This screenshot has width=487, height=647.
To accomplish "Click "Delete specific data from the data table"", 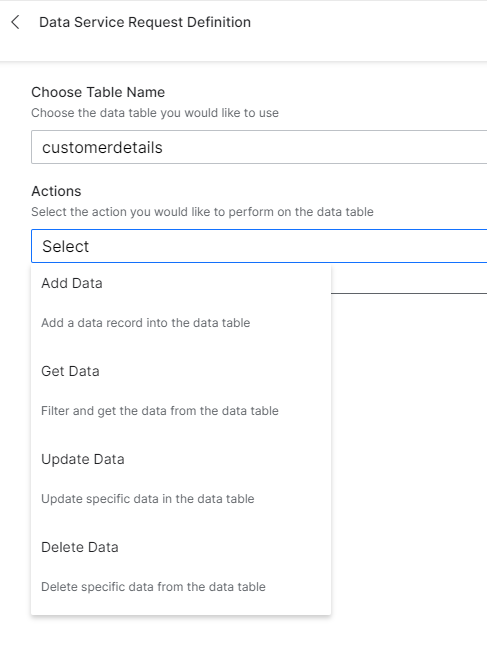I will tap(153, 586).
